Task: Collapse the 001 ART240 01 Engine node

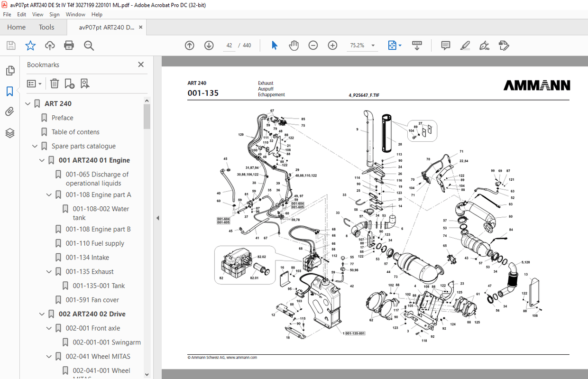Action: pyautogui.click(x=41, y=160)
